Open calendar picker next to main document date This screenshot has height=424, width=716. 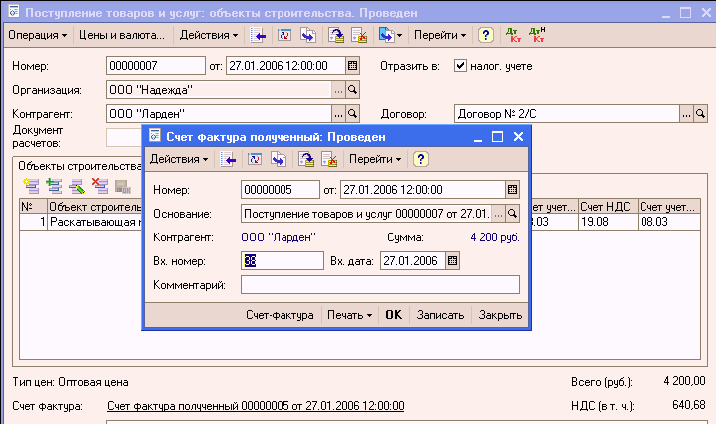click(352, 66)
